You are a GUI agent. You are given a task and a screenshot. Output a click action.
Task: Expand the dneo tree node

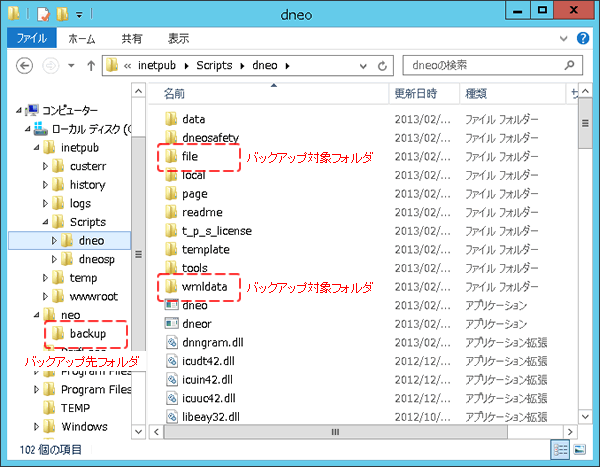coord(54,241)
